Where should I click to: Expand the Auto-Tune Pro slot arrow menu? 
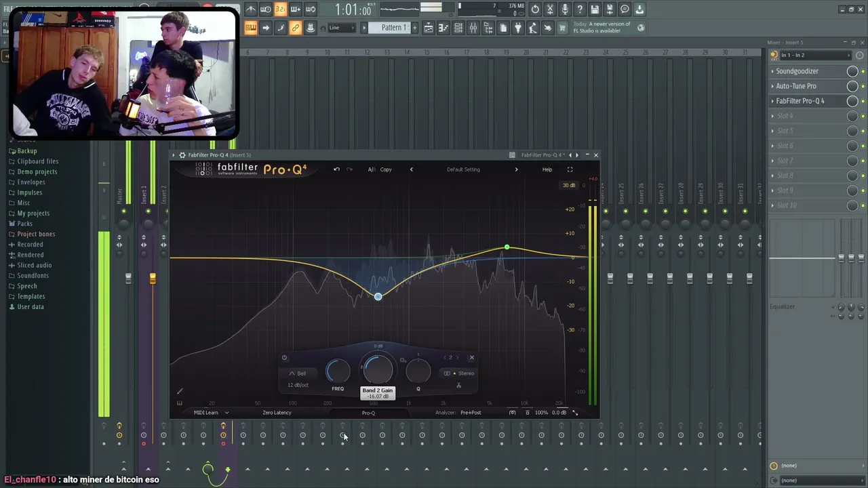(772, 86)
